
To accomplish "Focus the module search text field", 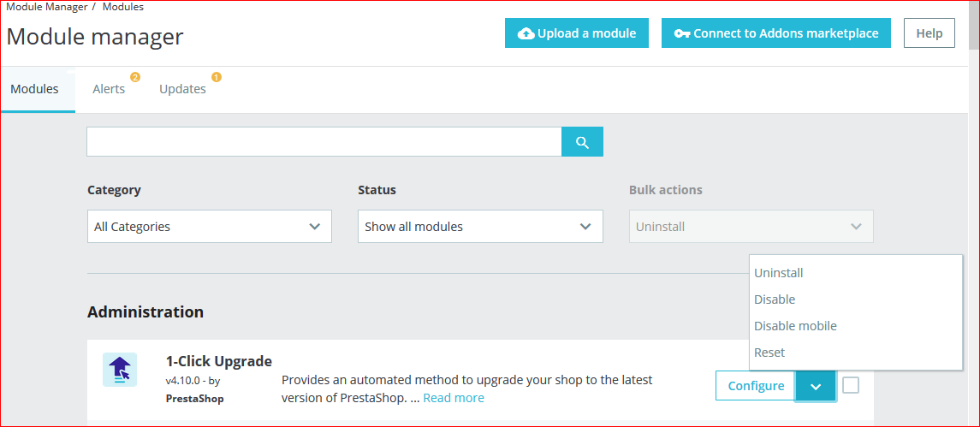I will pos(324,142).
